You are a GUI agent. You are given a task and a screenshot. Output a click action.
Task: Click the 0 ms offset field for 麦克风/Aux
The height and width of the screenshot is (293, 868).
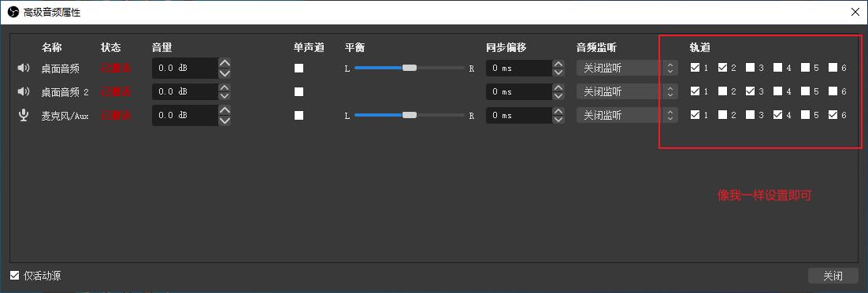click(x=519, y=115)
